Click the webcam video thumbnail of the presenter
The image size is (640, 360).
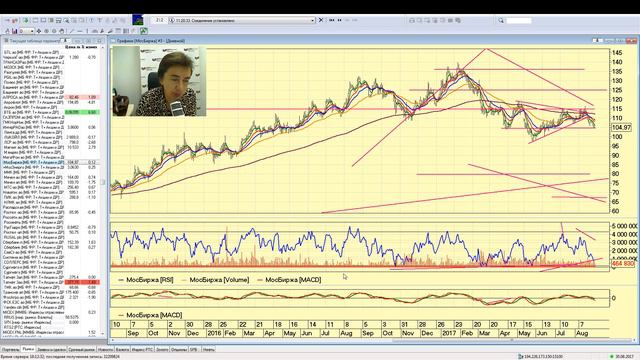coord(159,81)
